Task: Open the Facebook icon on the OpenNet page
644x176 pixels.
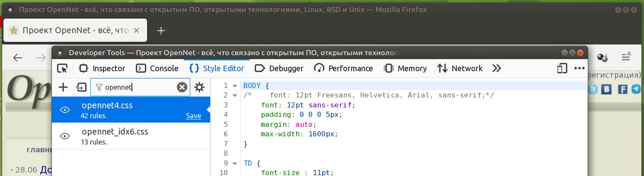Action: (x=622, y=89)
